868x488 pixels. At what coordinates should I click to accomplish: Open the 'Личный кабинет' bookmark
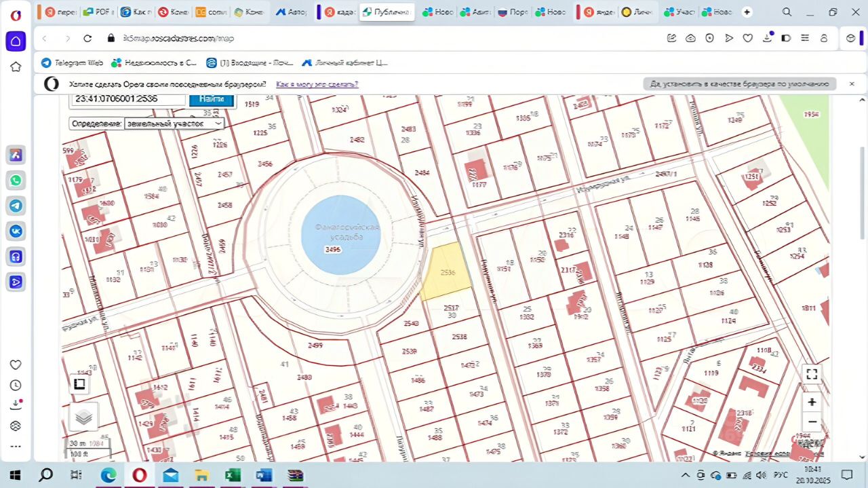coord(344,62)
